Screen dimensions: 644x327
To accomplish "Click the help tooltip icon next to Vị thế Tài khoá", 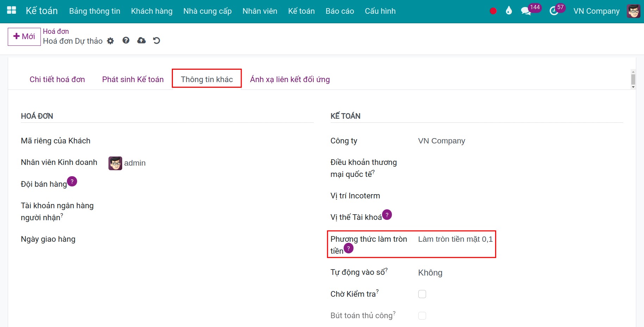I will (x=387, y=215).
